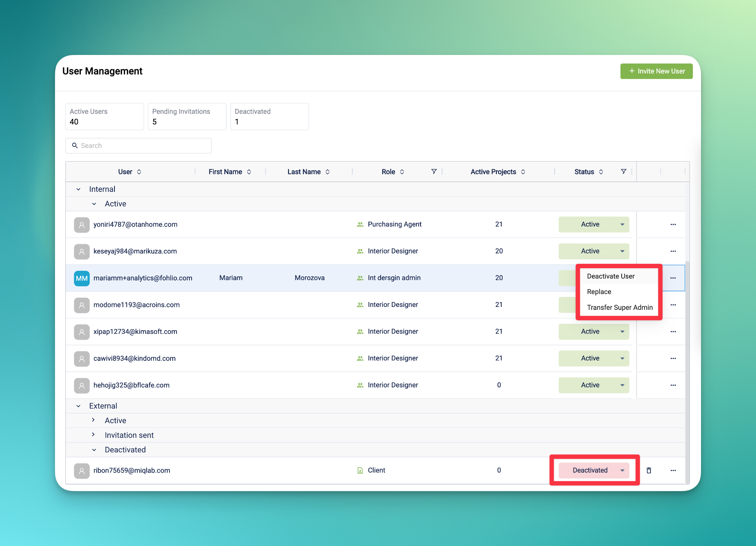
Task: Click first name Mariam cell
Action: (x=231, y=278)
